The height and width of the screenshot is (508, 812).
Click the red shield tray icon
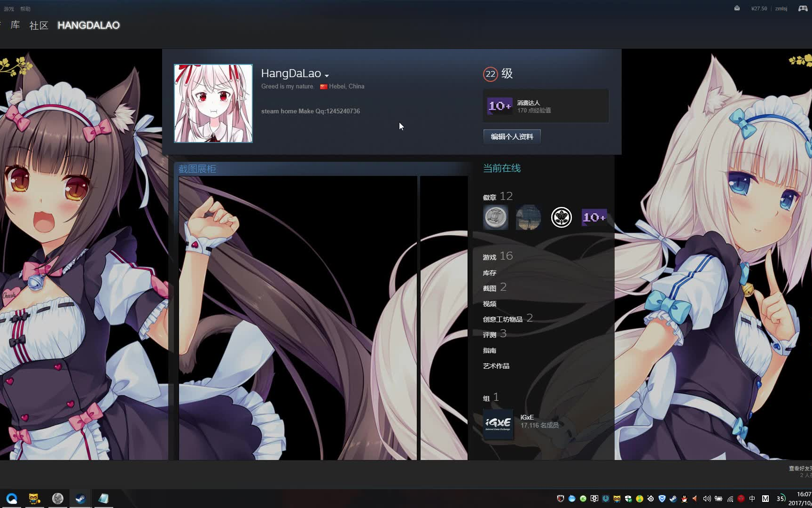click(561, 499)
